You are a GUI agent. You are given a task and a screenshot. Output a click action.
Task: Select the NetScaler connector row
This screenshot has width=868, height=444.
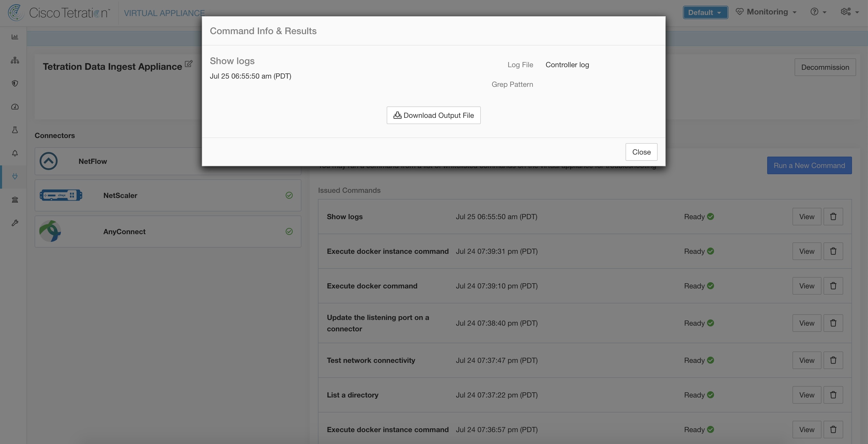point(168,195)
